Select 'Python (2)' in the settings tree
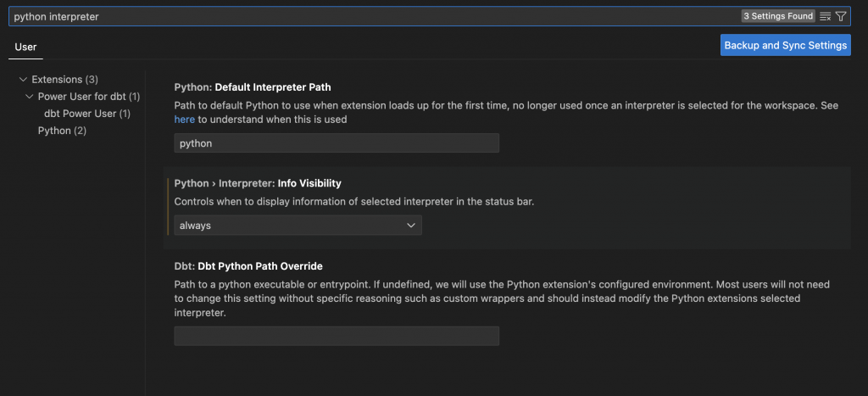Screen dimensions: 868x396 pos(62,131)
